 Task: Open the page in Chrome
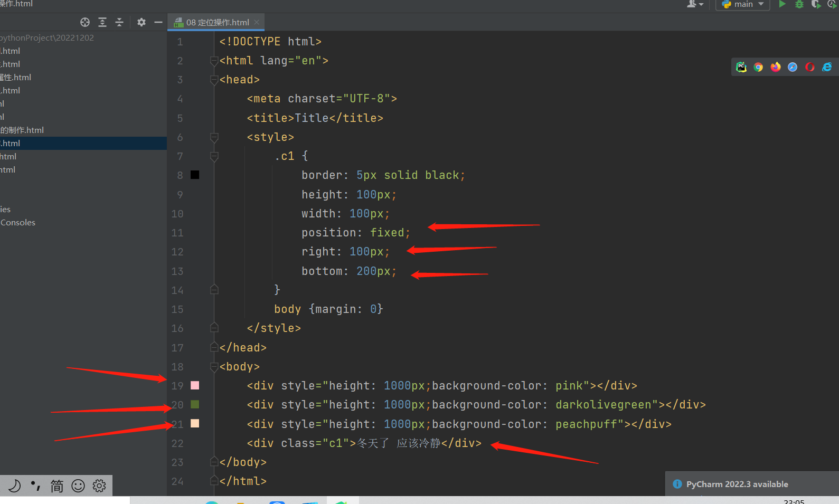tap(758, 67)
